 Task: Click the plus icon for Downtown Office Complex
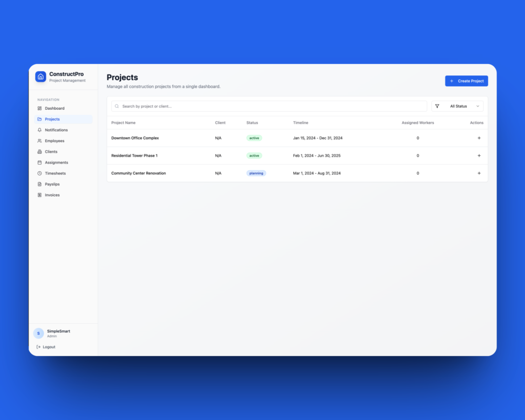(x=479, y=138)
